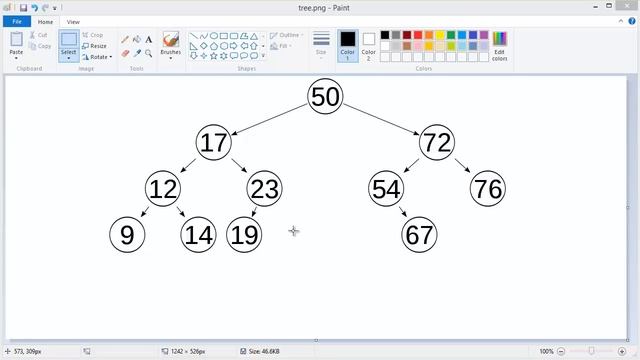Choose the Line shape
Viewport: 640px width, 360px height.
tap(194, 36)
